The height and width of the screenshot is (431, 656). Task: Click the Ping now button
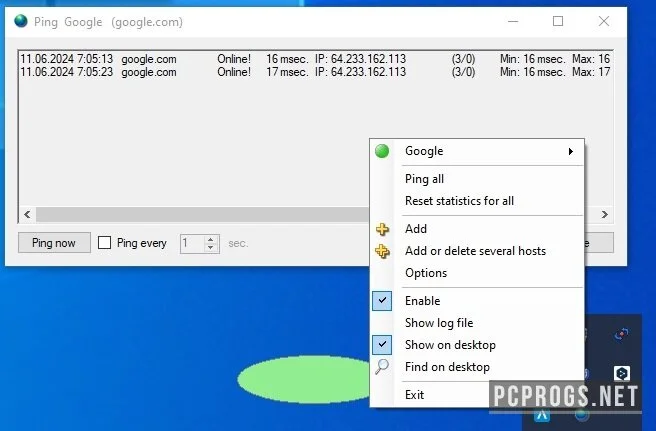pos(54,243)
